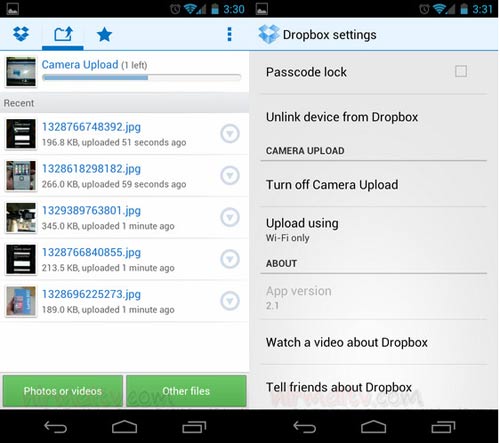Expand options for 1329389763801.jpg
Viewport: 500px width, 443px height.
pyautogui.click(x=230, y=217)
